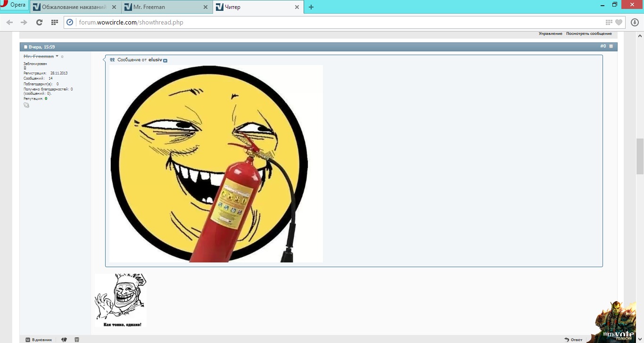Open the downloads arrow icon
644x343 pixels.
[x=635, y=22]
